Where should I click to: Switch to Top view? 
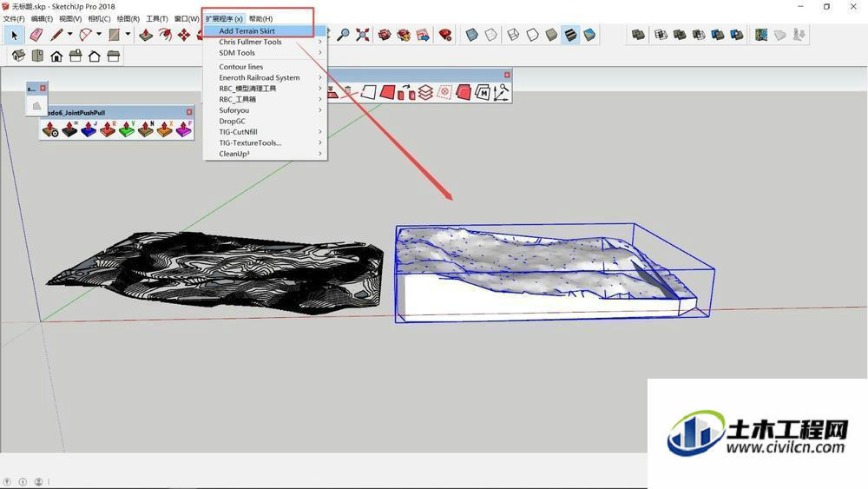(x=37, y=56)
